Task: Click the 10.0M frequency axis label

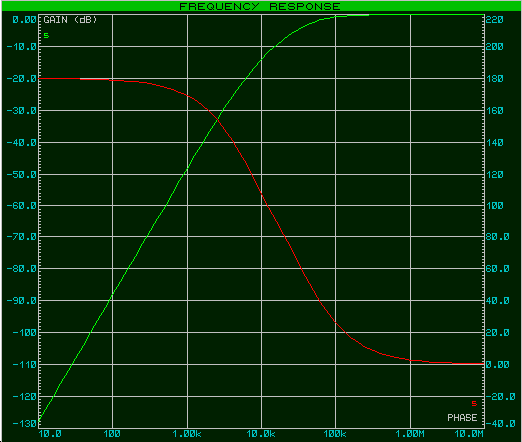Action: click(469, 434)
